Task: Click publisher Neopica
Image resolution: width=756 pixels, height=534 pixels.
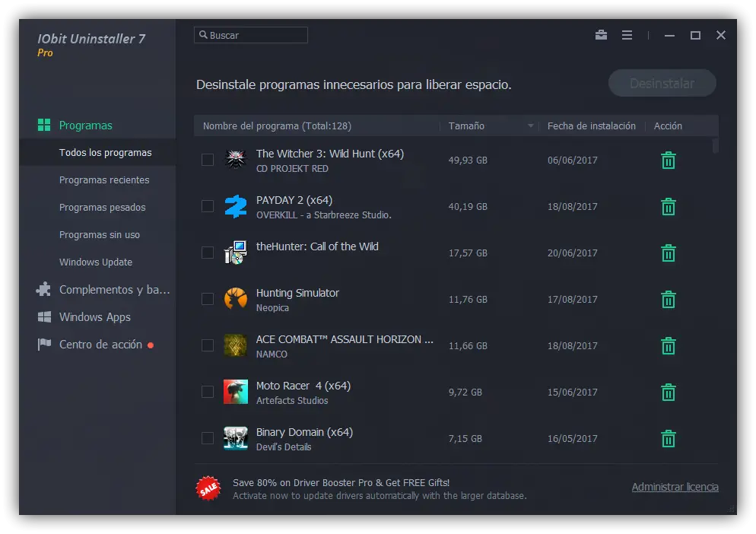Action: pos(272,308)
